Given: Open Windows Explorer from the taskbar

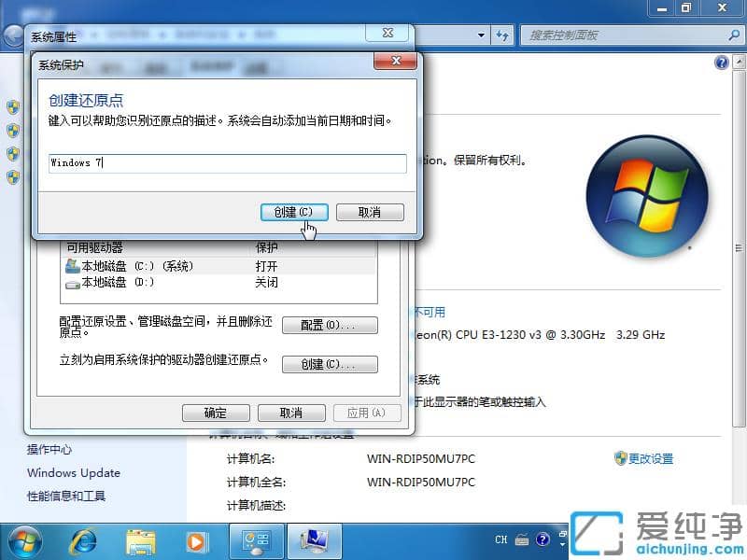Looking at the screenshot, I should [x=140, y=541].
